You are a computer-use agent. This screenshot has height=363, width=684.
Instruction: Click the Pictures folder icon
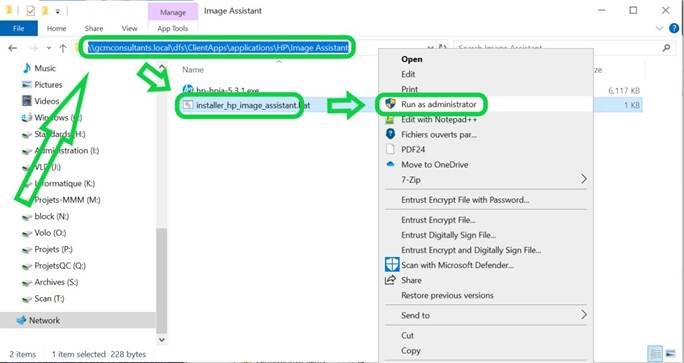pos(27,85)
